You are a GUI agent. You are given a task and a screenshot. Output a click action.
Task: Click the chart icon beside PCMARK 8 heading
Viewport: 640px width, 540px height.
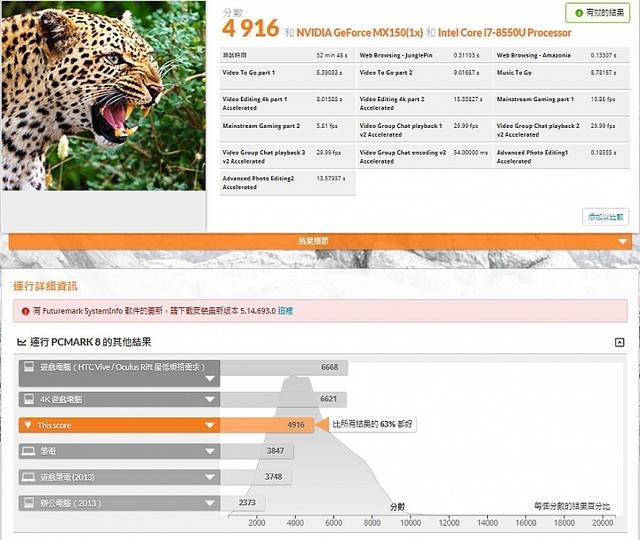(x=22, y=342)
